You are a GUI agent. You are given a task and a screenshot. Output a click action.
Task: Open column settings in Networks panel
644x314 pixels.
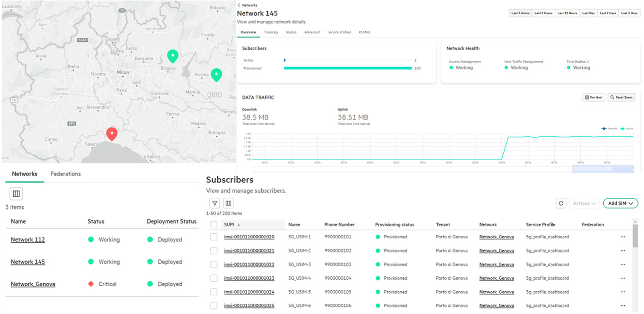pos(16,194)
